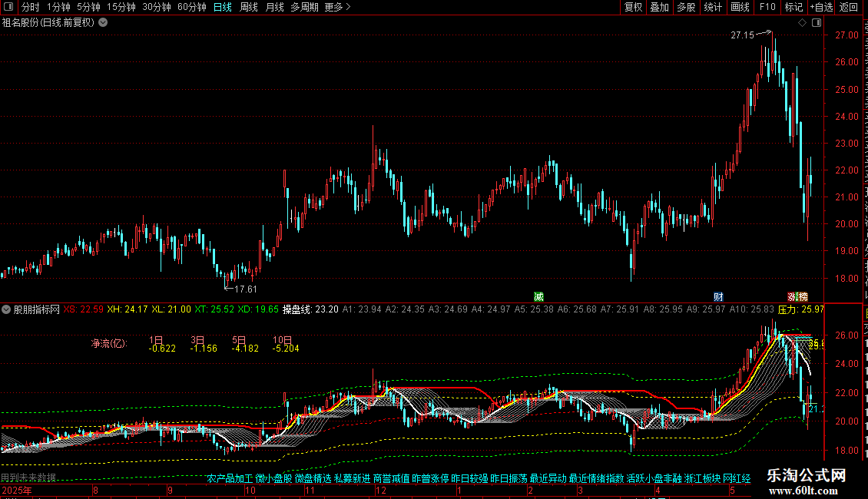
Task: Click the 操盘线: 23.20 indicator value
Action: point(310,309)
